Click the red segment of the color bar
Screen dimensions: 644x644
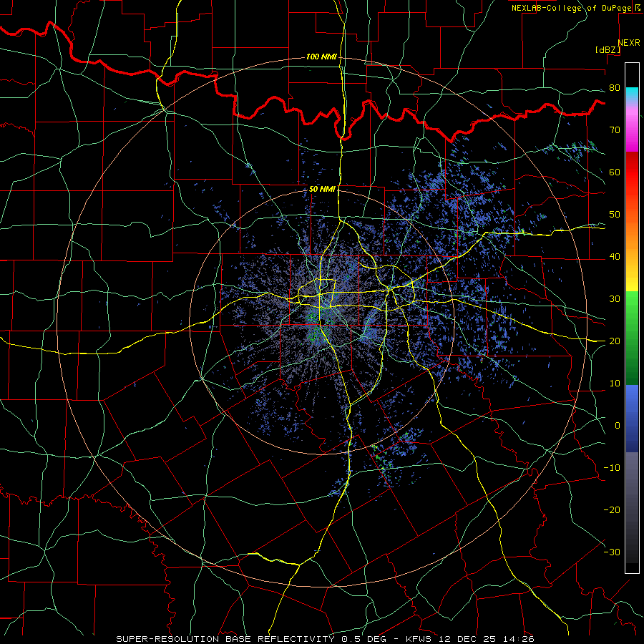click(632, 173)
